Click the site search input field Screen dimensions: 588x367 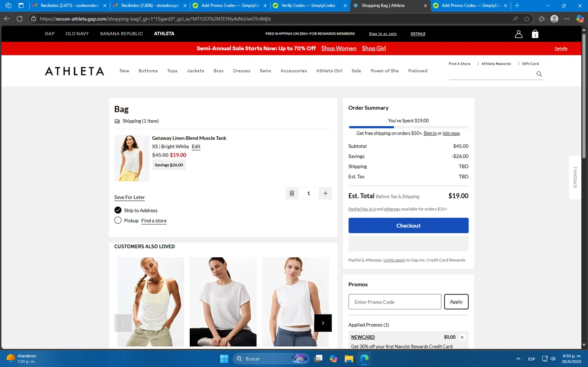[x=492, y=74]
